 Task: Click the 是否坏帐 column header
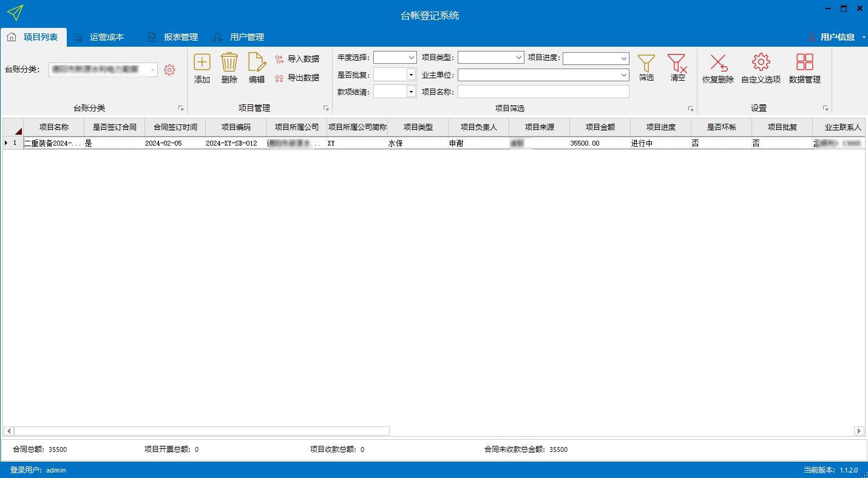[x=722, y=127]
